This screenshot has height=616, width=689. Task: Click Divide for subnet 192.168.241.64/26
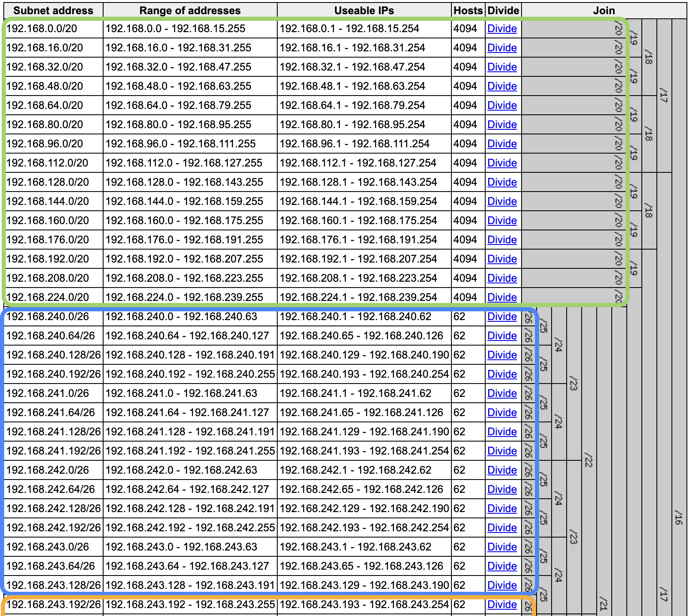coord(502,412)
